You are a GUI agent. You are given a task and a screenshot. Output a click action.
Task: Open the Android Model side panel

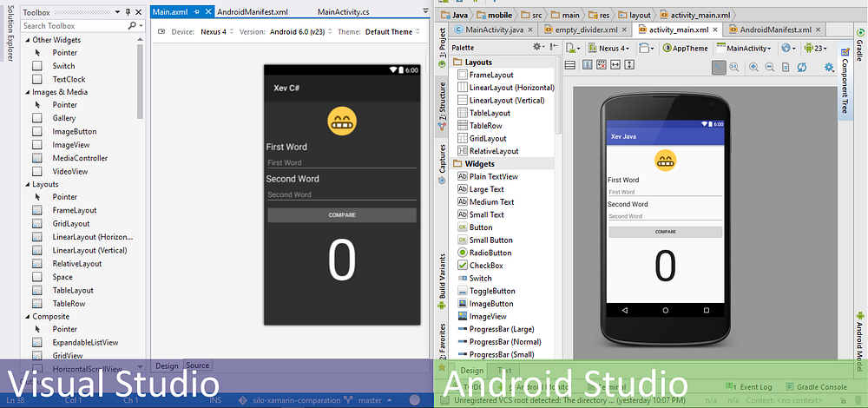859,341
